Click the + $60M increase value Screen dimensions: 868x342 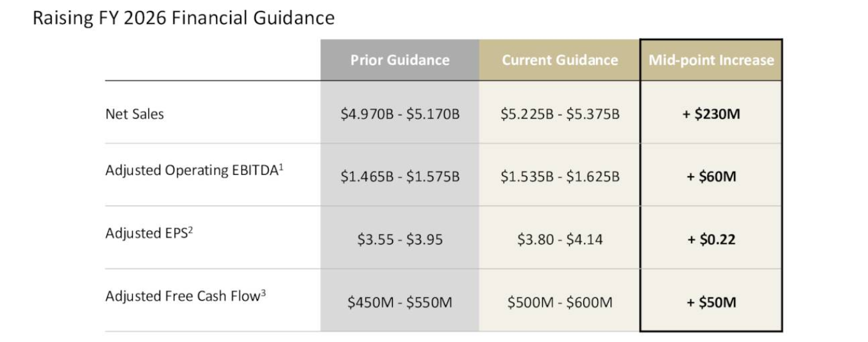[x=711, y=176]
